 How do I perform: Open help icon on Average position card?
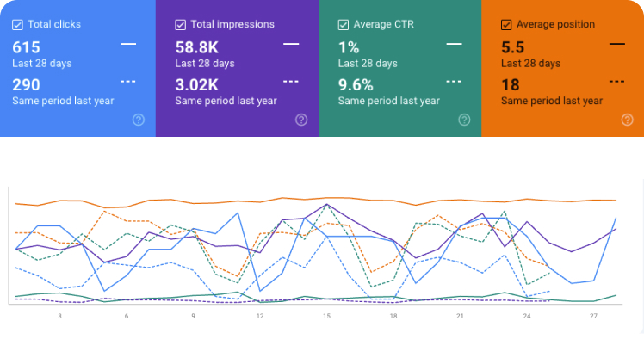(627, 120)
